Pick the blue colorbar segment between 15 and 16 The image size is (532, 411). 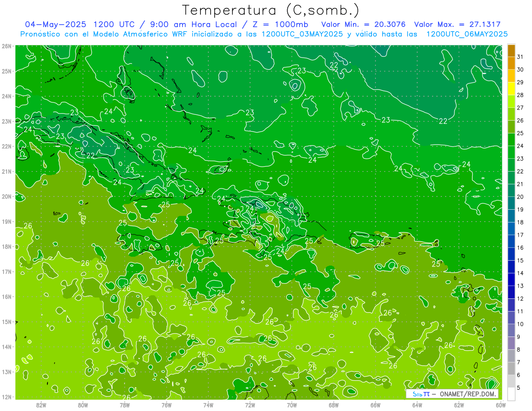511,254
